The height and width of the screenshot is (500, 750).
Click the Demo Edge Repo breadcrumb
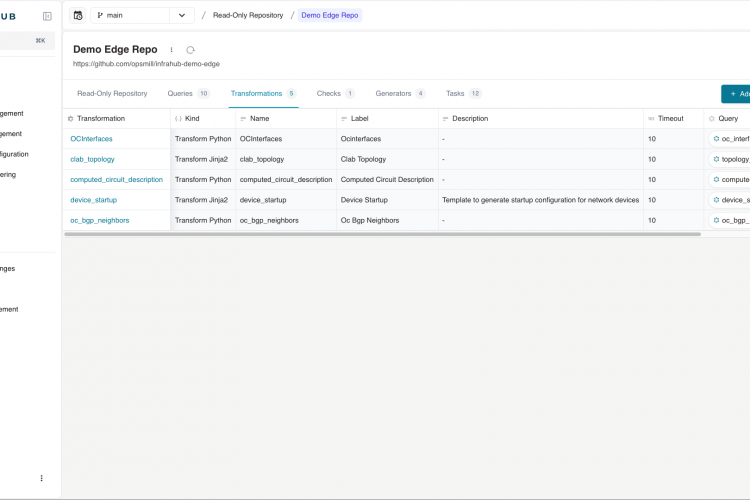click(330, 15)
